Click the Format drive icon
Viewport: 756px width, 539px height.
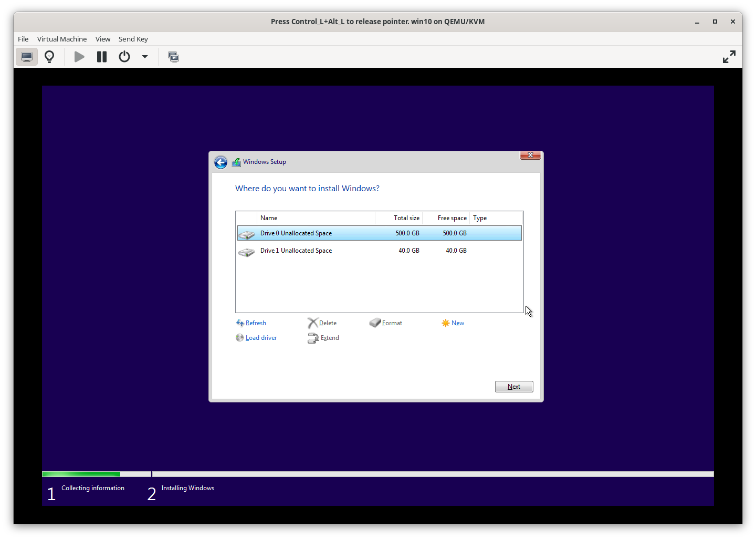click(375, 323)
